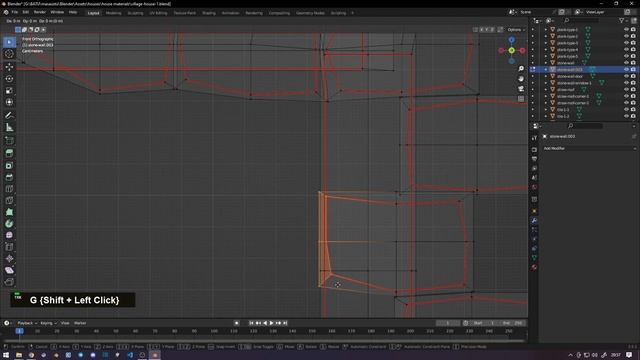Open the Edit menu

coord(25,12)
